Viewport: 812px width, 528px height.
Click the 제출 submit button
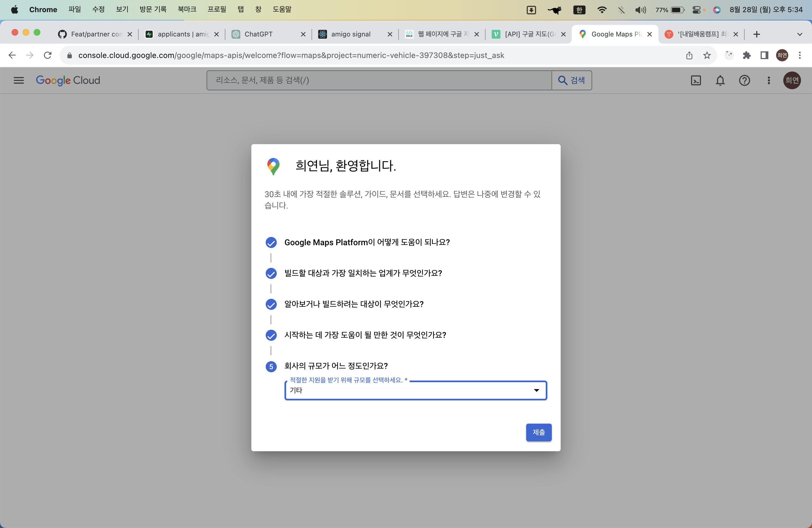(x=538, y=432)
